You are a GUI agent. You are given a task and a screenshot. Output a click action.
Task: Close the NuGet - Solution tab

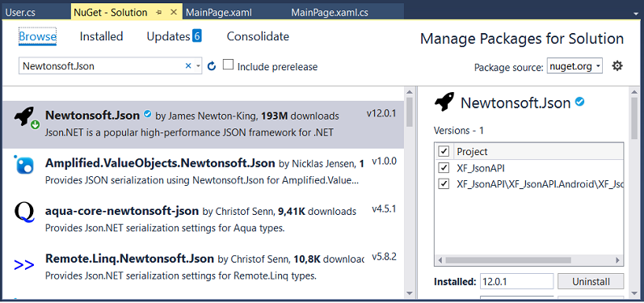[x=174, y=12]
